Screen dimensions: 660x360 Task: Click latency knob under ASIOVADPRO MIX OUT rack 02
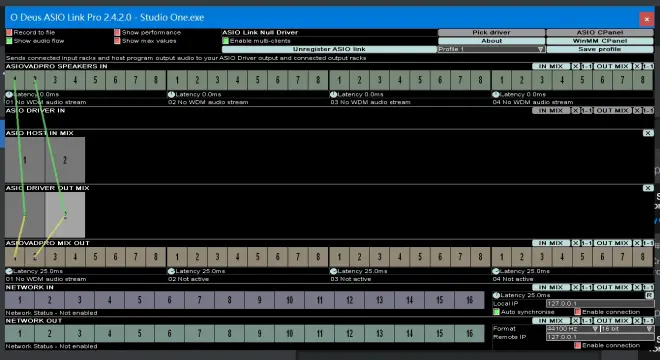tap(171, 271)
